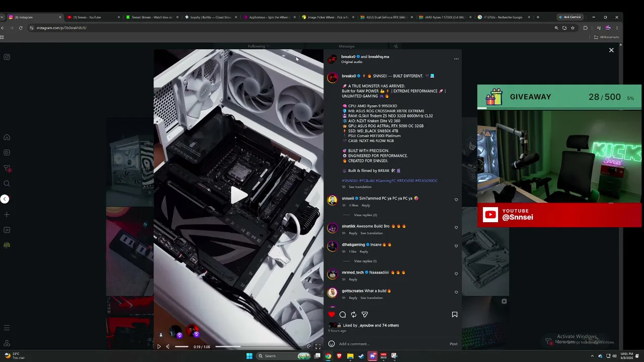Open File Explorer from the taskbar
The height and width of the screenshot is (362, 644).
[350, 356]
